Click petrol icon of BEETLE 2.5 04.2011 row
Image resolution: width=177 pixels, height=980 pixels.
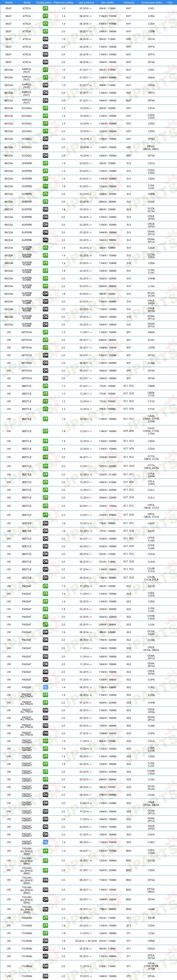click(x=45, y=506)
